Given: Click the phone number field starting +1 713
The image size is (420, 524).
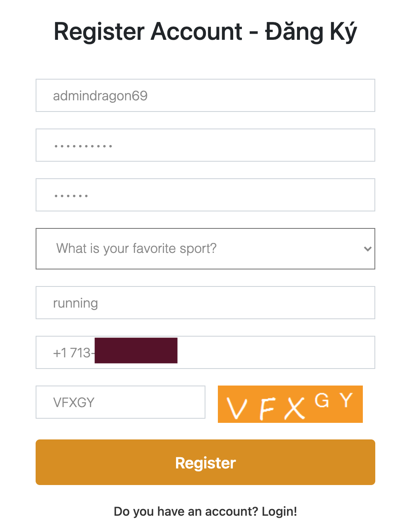Looking at the screenshot, I should [205, 352].
